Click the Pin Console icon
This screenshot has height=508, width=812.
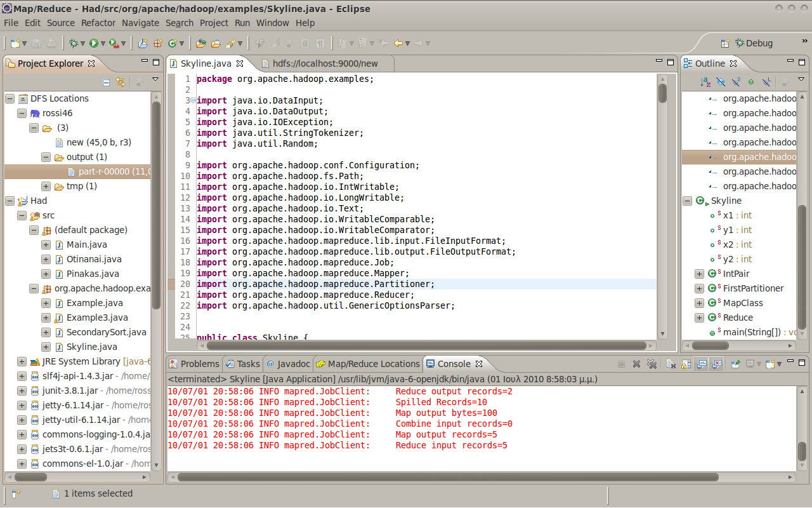[x=736, y=364]
